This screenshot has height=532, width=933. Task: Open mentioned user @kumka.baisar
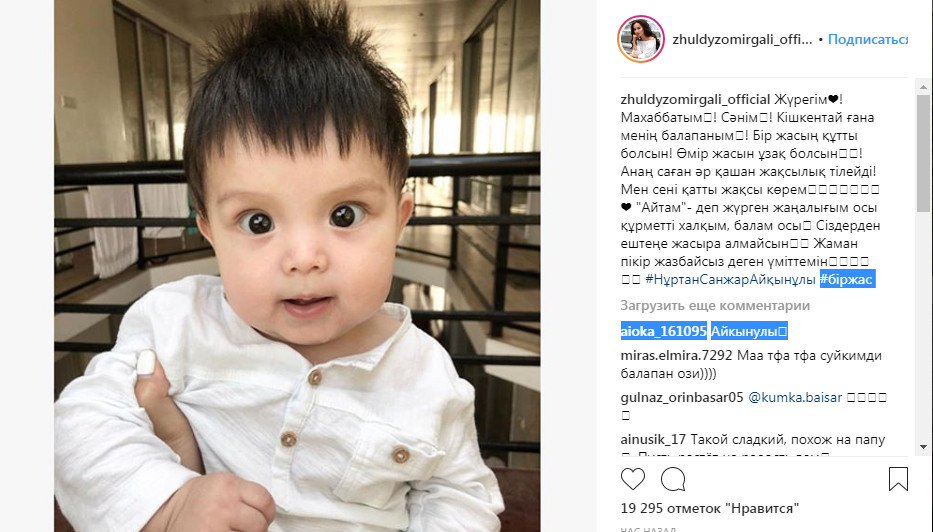tap(795, 397)
